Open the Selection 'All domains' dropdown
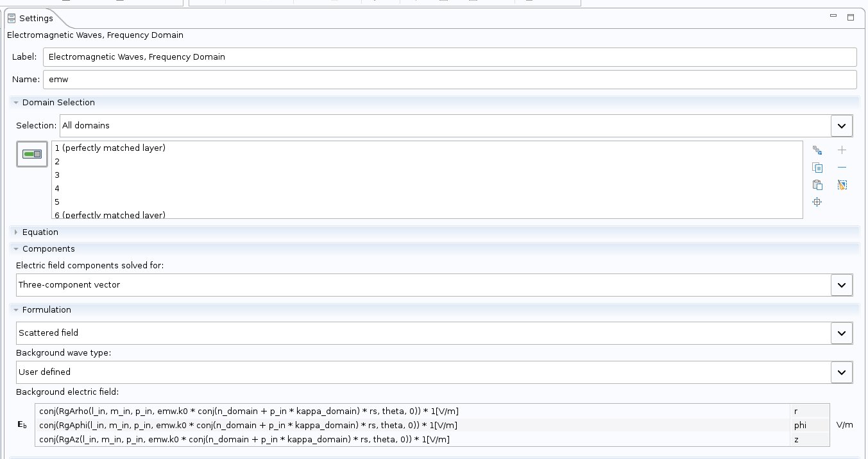Viewport: 868px width, 459px height. pos(841,126)
